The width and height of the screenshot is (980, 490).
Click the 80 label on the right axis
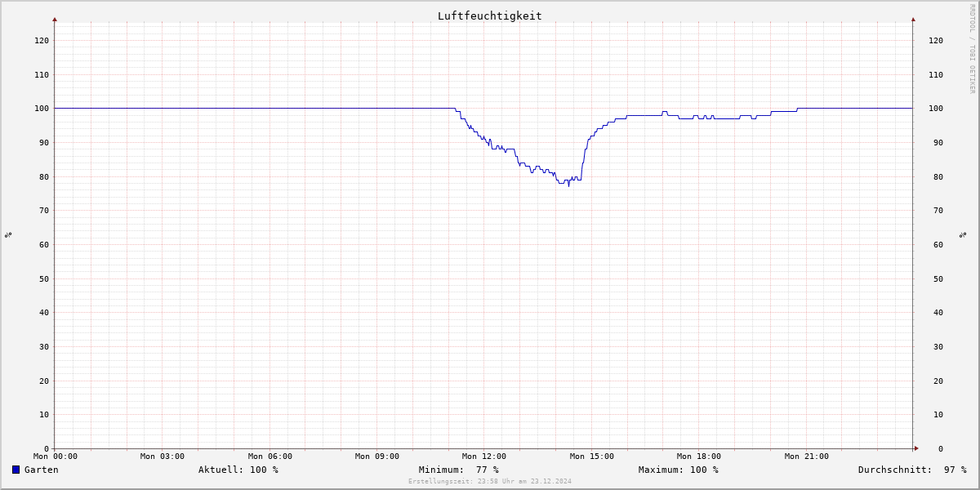(x=938, y=176)
